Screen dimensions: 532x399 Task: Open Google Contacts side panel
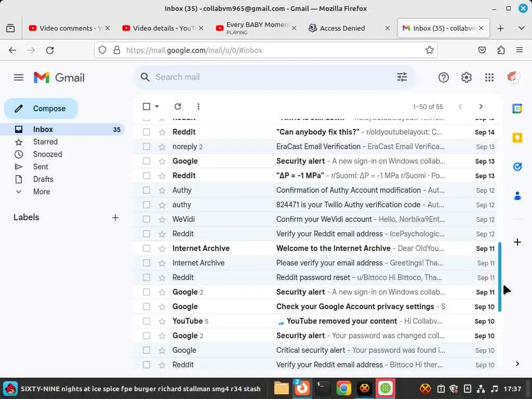tap(517, 196)
